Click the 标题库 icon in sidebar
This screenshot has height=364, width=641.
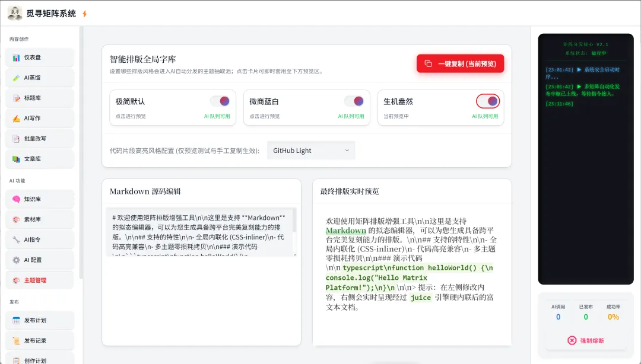click(x=17, y=98)
